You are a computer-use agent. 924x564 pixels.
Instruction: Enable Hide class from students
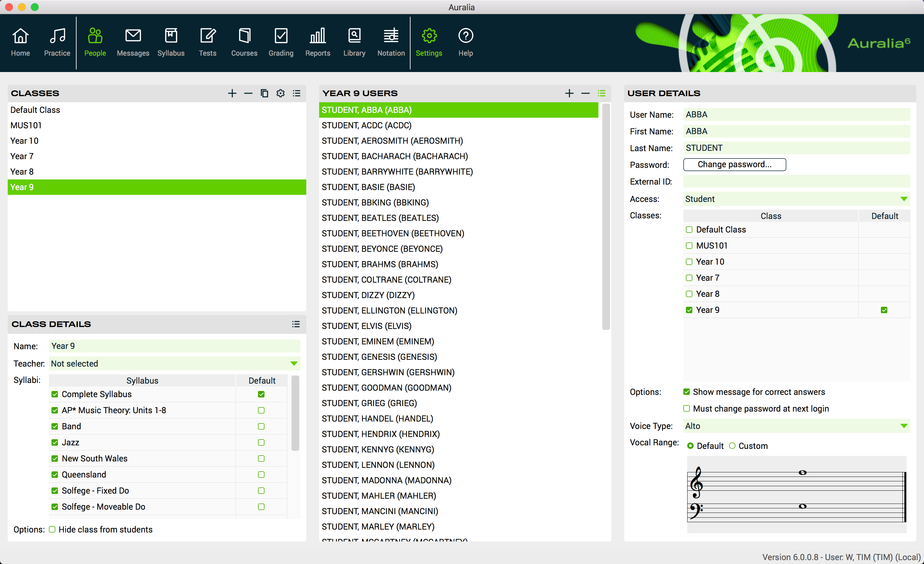click(x=52, y=529)
